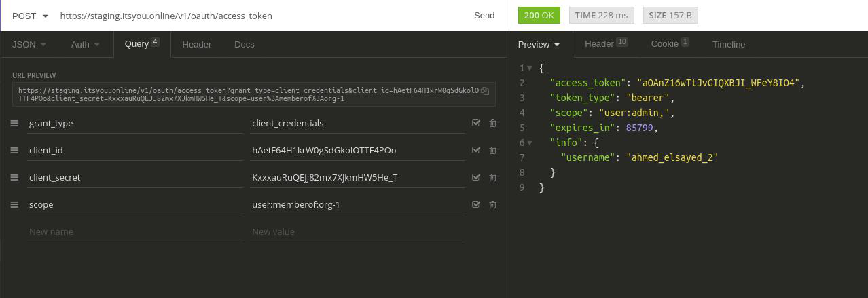This screenshot has width=868, height=298.
Task: Click the TIME 228 ms badge
Action: click(602, 15)
